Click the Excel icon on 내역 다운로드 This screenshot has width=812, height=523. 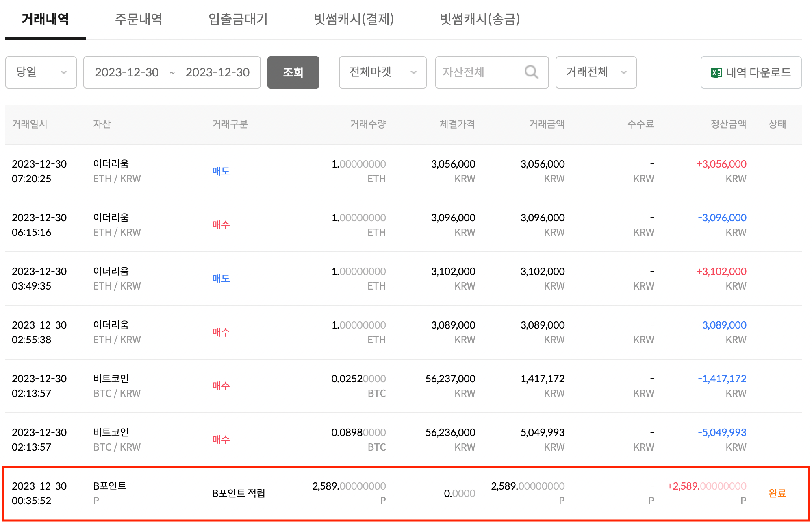click(x=716, y=73)
